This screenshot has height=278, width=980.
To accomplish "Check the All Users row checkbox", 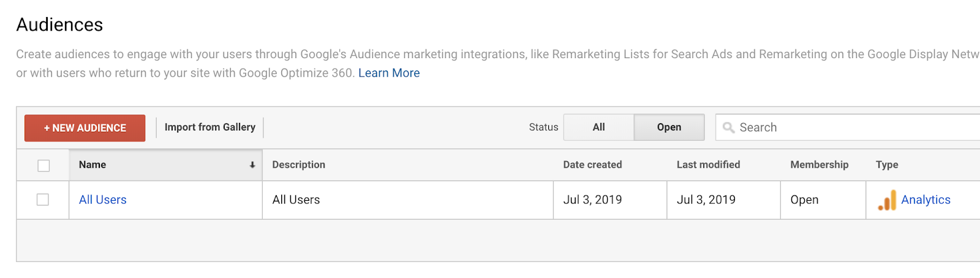I will click(x=43, y=200).
